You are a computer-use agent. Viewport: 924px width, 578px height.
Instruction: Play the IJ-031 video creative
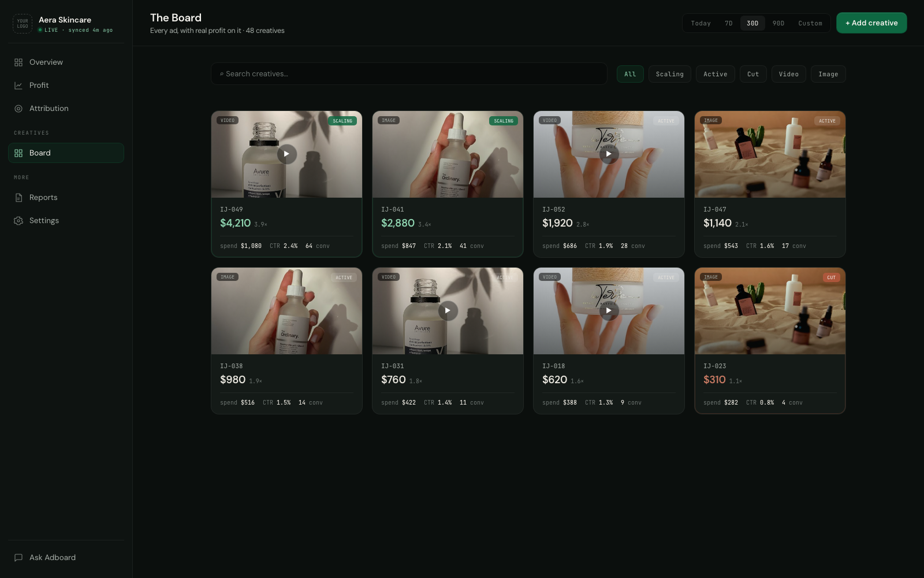coord(448,311)
